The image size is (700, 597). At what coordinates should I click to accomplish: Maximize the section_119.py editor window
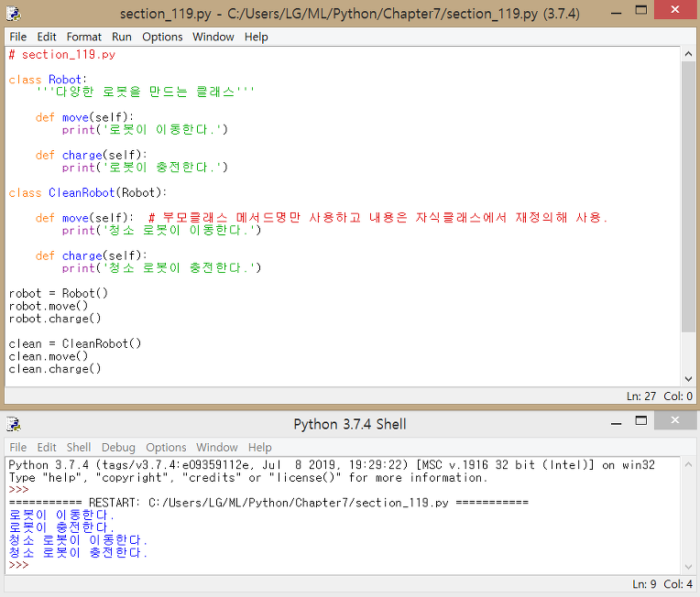641,11
